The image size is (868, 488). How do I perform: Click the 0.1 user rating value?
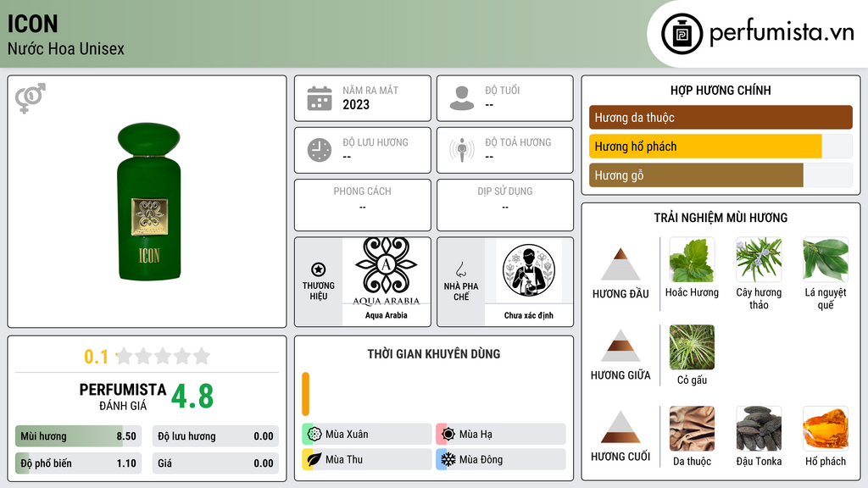pyautogui.click(x=97, y=357)
